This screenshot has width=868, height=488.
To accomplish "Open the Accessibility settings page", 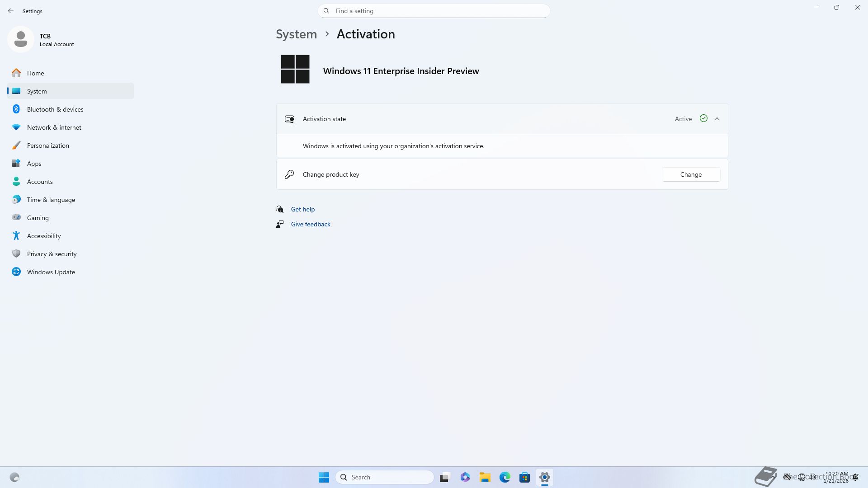I will click(x=44, y=236).
